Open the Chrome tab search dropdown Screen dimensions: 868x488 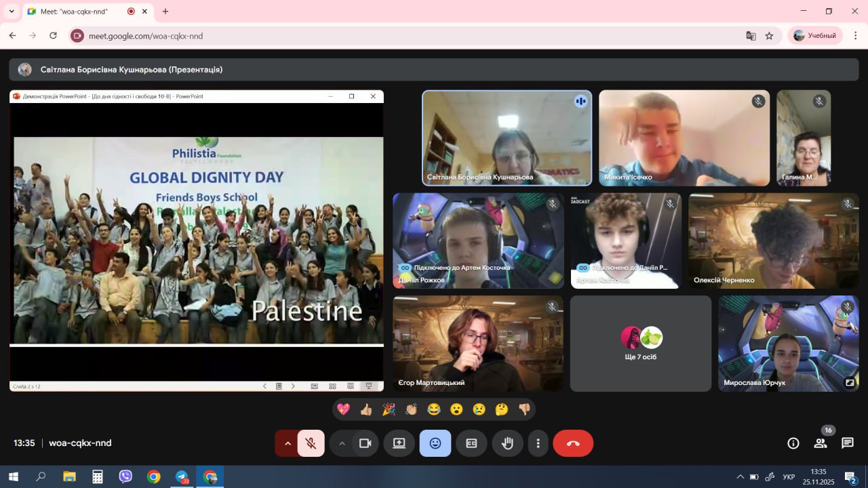12,12
